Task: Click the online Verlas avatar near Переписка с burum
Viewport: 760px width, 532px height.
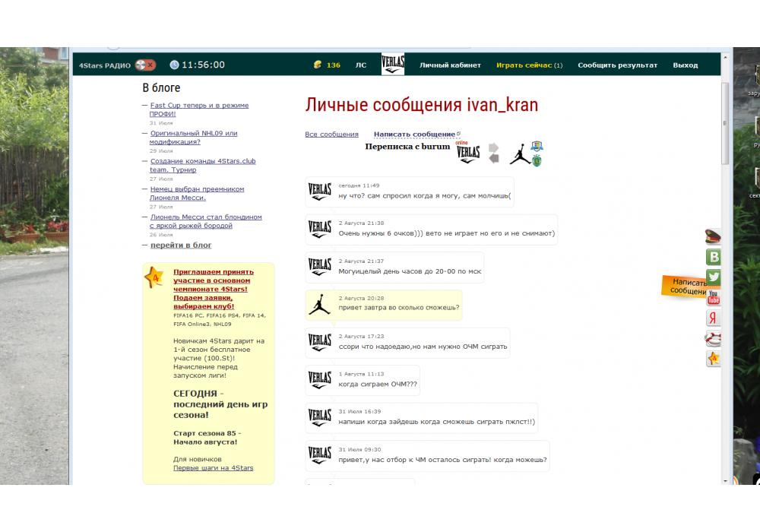Action: tap(467, 153)
